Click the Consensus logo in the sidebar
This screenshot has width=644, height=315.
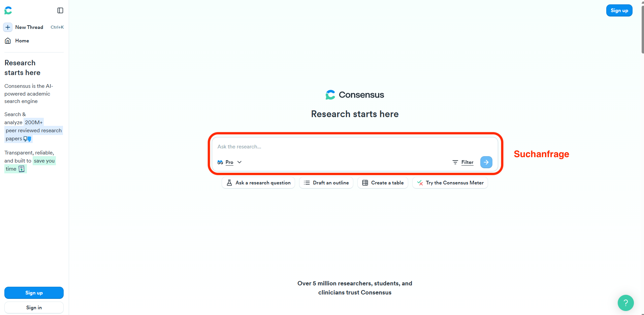[8, 10]
